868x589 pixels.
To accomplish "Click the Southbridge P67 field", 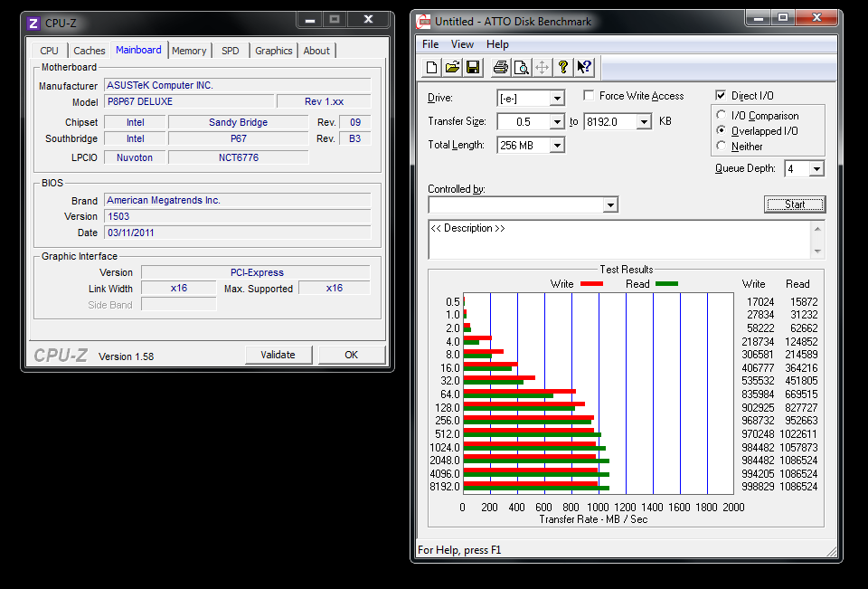I will 238,138.
